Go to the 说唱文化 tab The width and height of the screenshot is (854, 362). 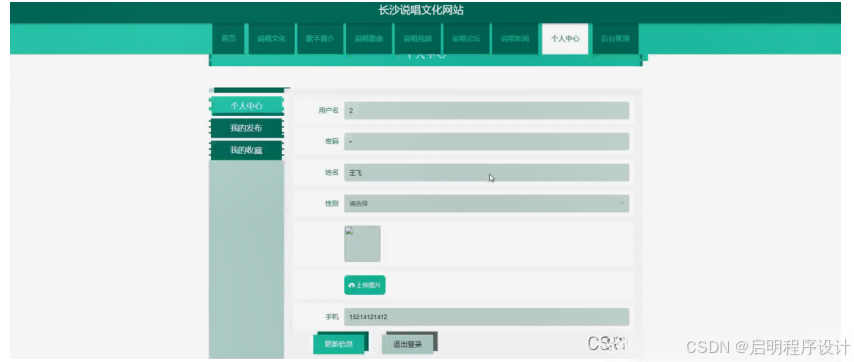(271, 39)
